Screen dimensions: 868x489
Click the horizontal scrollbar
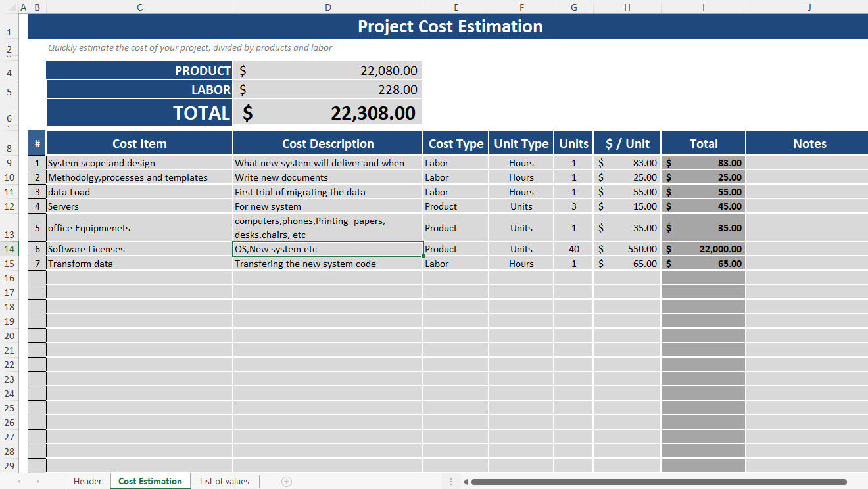click(658, 481)
